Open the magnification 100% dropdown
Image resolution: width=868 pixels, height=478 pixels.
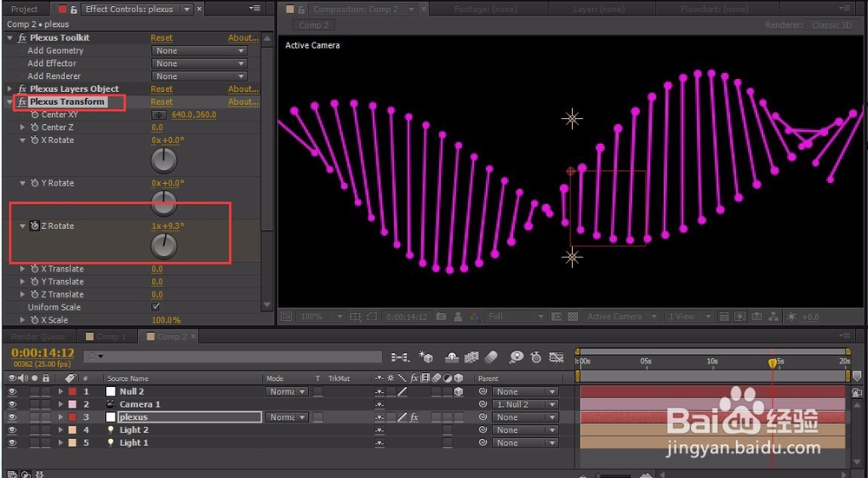click(320, 317)
